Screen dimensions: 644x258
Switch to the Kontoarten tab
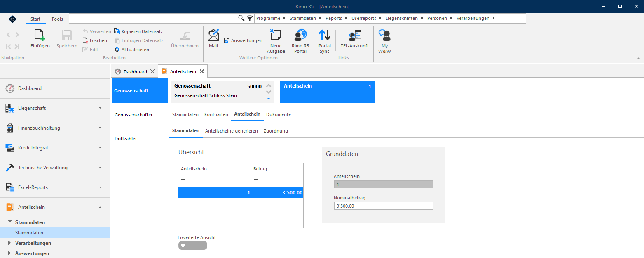216,114
